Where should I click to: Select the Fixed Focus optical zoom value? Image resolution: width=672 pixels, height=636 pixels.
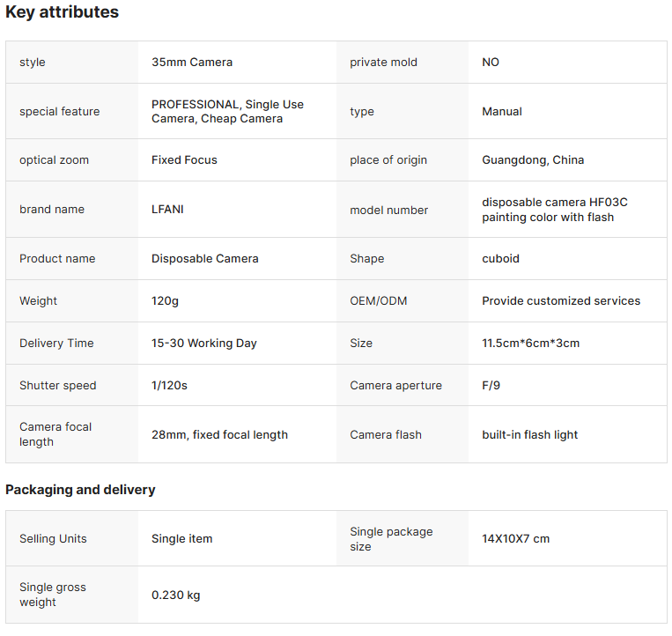pos(184,159)
